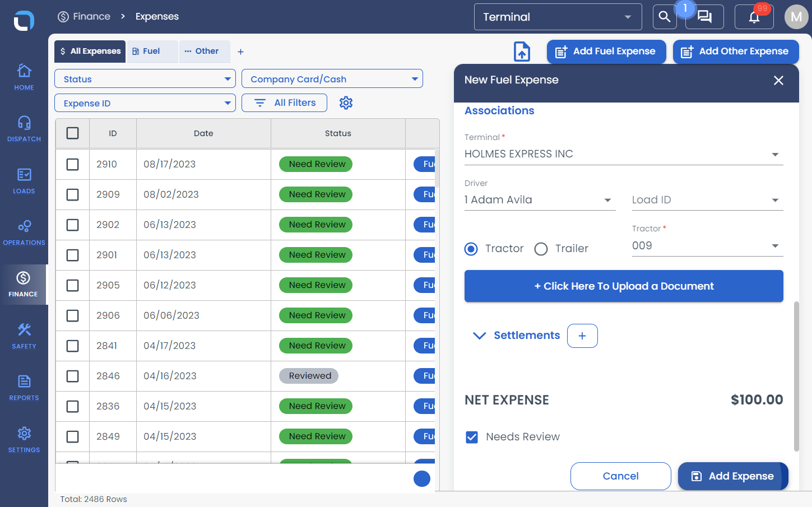Select Finance in the sidebar
The height and width of the screenshot is (507, 812).
(24, 285)
